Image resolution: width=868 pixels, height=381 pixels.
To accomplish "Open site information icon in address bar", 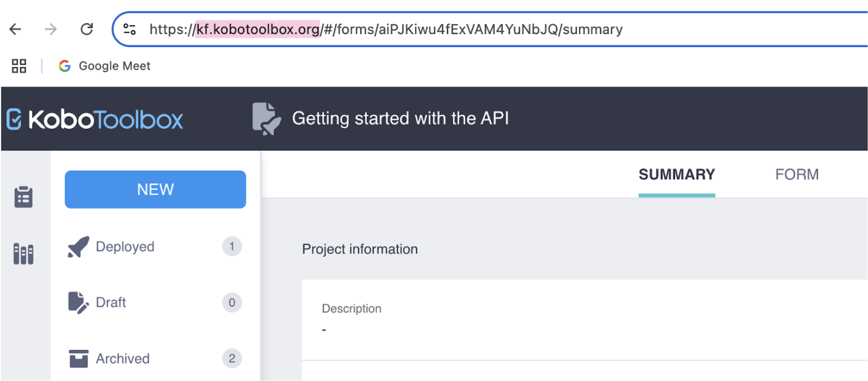I will point(129,29).
